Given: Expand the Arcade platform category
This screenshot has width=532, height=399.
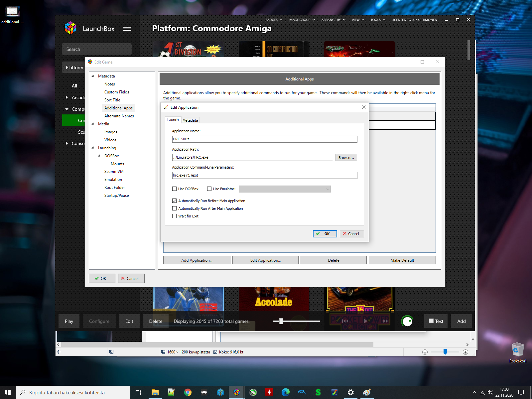Looking at the screenshot, I should pyautogui.click(x=67, y=97).
